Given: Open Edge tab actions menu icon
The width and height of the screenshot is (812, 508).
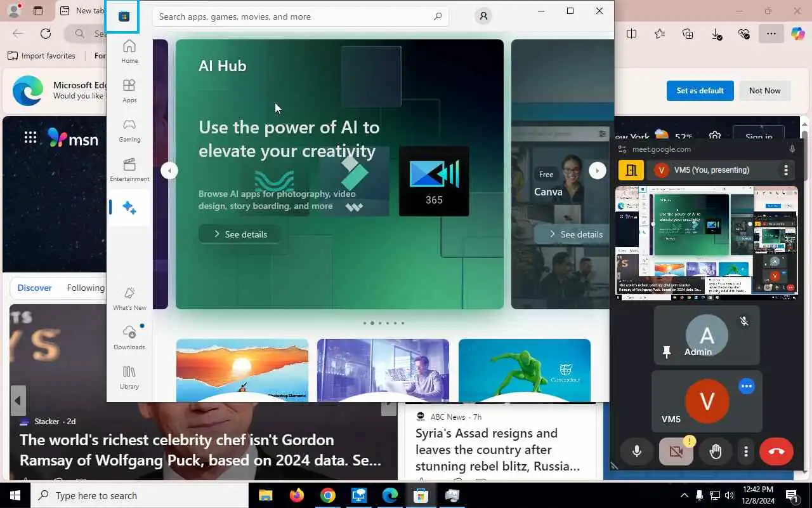Looking at the screenshot, I should [38, 11].
